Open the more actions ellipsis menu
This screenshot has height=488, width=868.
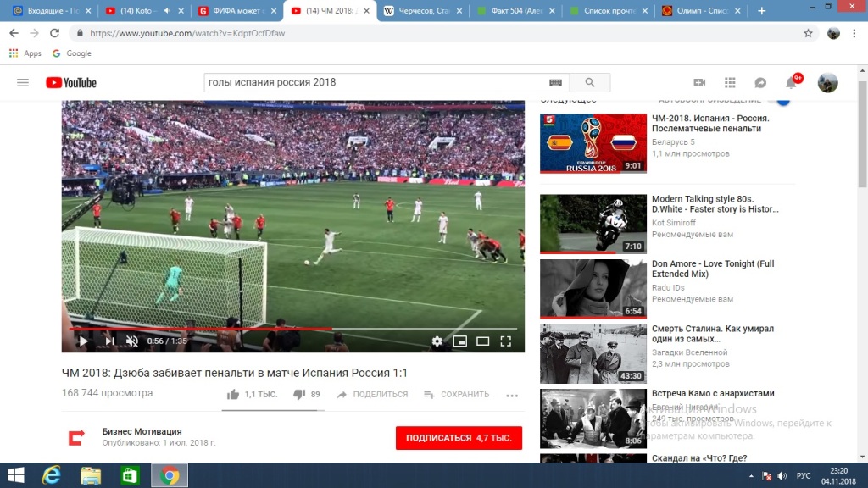tap(512, 395)
